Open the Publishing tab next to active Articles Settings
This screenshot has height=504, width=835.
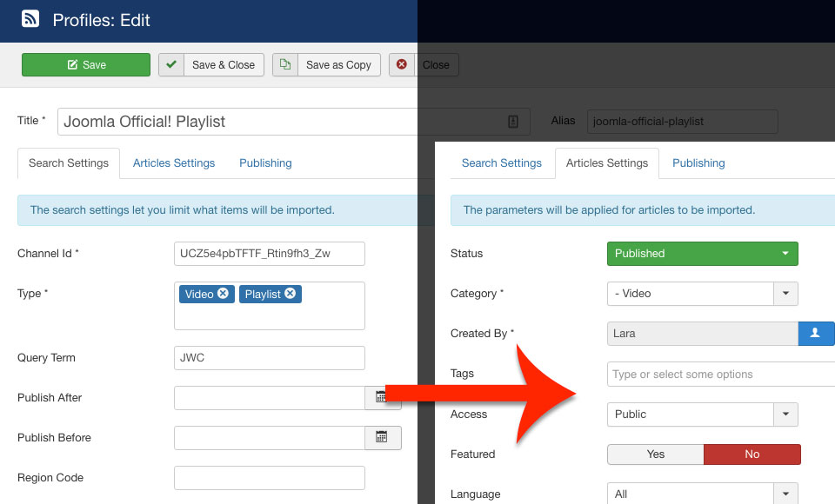click(x=698, y=163)
